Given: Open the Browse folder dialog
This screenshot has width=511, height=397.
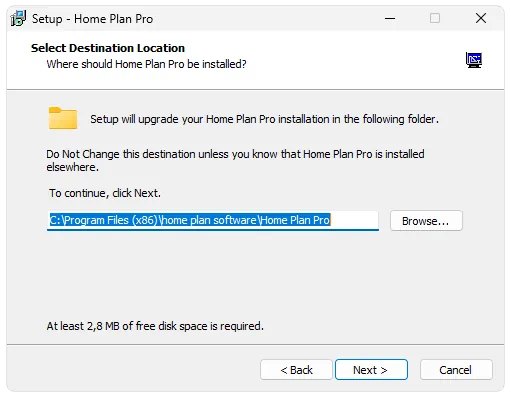Looking at the screenshot, I should tap(426, 221).
